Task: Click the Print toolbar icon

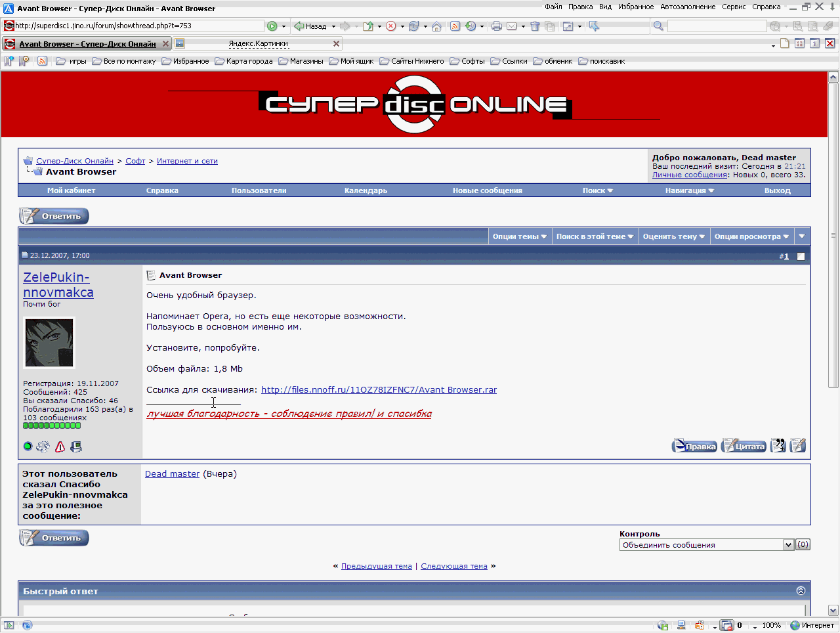Action: [x=497, y=26]
